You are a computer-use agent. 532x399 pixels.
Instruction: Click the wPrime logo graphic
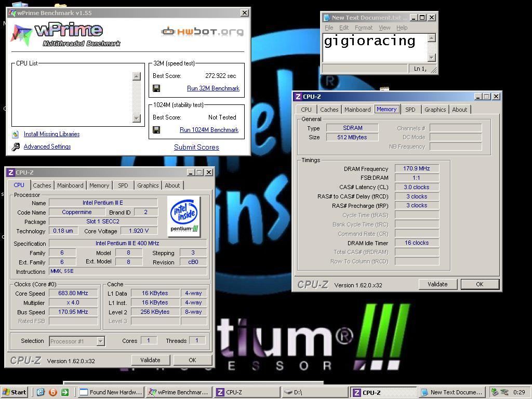click(x=66, y=34)
